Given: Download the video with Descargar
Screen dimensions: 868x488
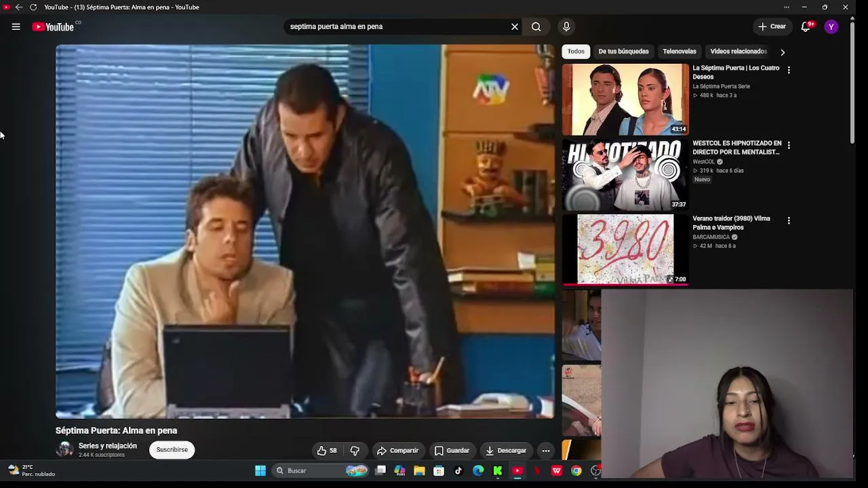Looking at the screenshot, I should [506, 451].
